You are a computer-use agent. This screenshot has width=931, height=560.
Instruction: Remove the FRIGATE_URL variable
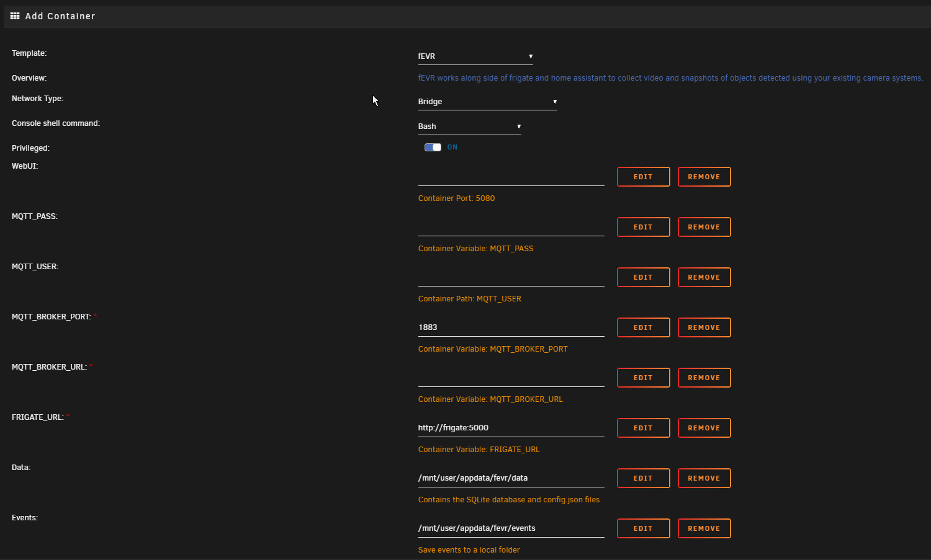[x=704, y=427]
